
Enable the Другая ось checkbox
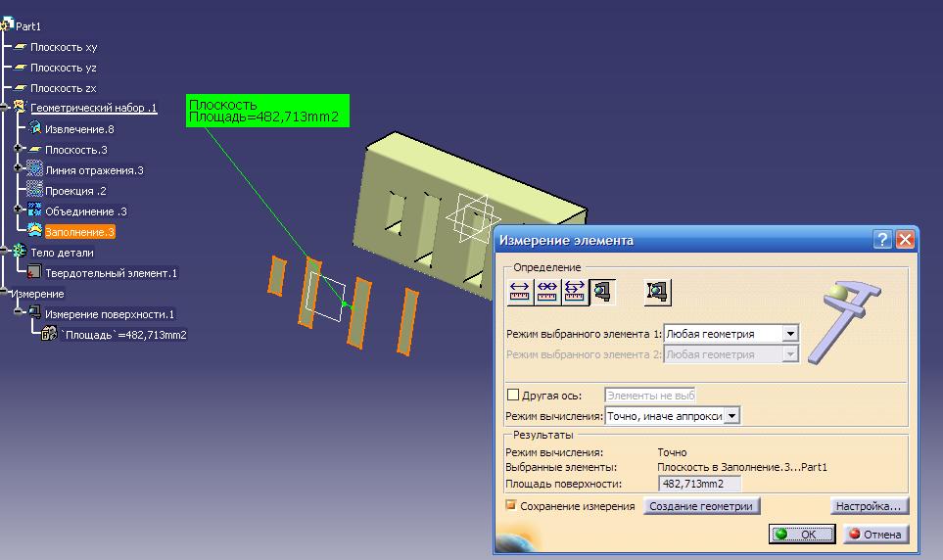click(513, 395)
